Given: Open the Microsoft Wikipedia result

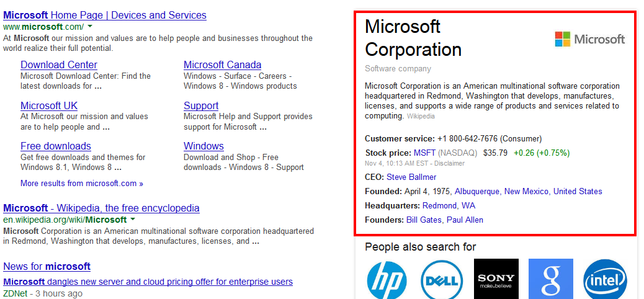Looking at the screenshot, I should (102, 208).
